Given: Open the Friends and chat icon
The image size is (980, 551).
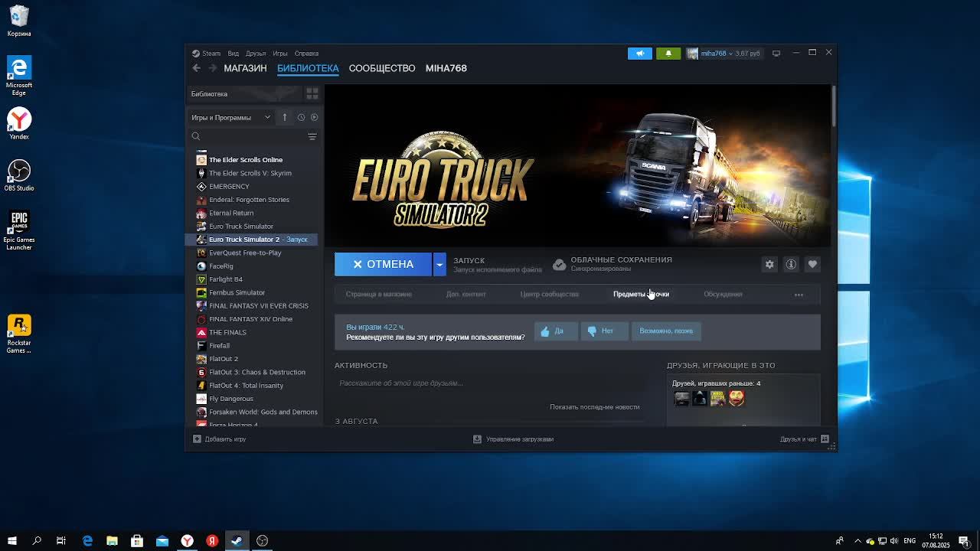Looking at the screenshot, I should point(825,439).
